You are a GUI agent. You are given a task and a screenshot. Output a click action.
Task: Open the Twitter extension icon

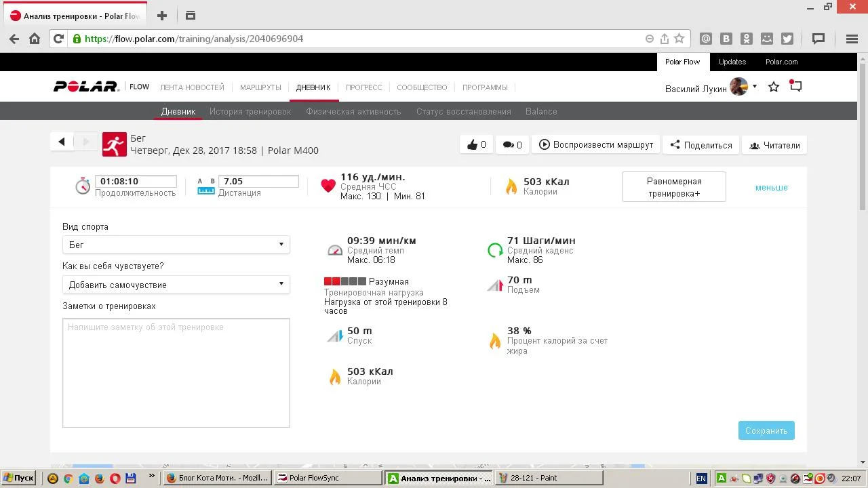click(787, 39)
